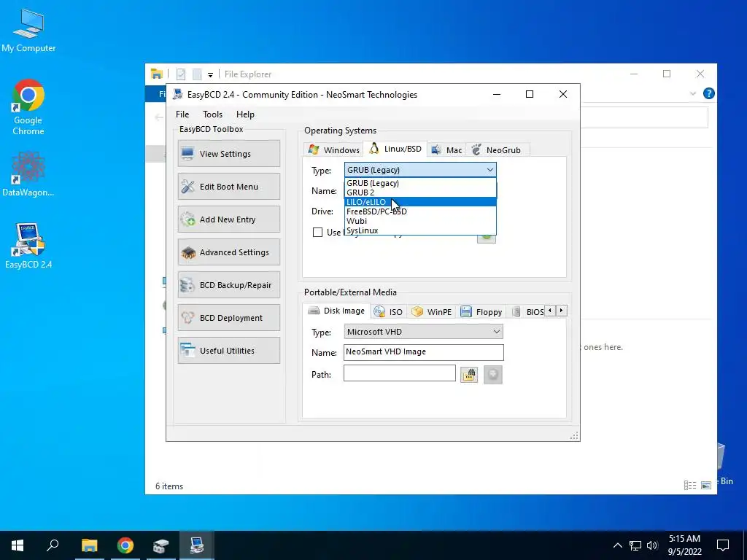Open the notification center icon
The height and width of the screenshot is (560, 747).
click(x=723, y=545)
